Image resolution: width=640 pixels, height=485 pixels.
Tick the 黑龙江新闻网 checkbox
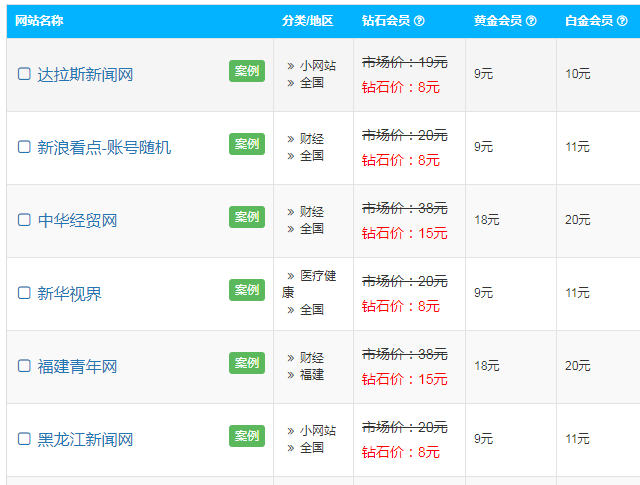[24, 439]
